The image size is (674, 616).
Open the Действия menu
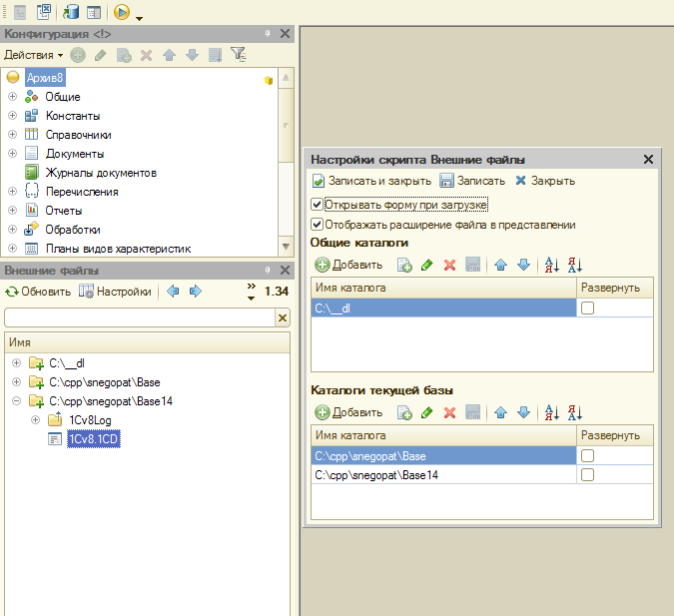point(33,54)
